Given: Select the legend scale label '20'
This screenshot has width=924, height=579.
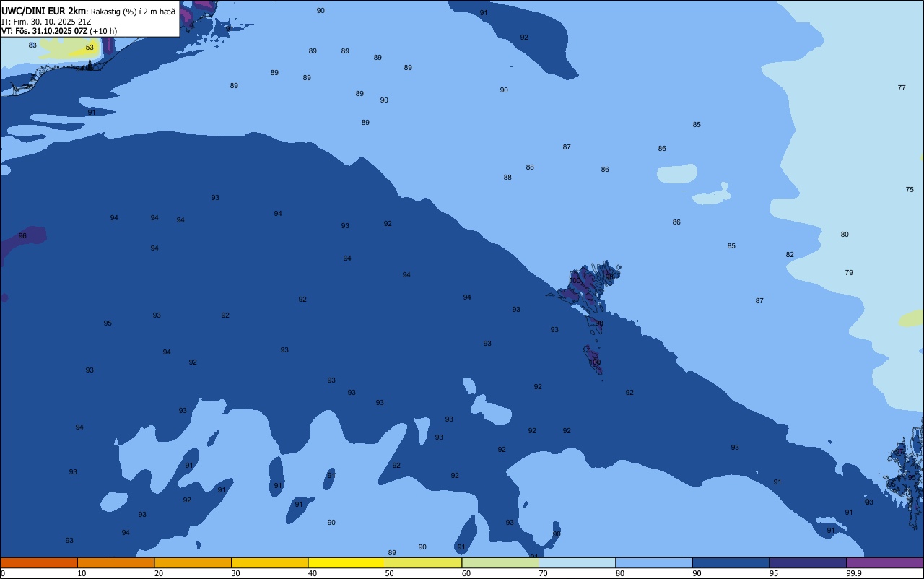Looking at the screenshot, I should point(159,573).
